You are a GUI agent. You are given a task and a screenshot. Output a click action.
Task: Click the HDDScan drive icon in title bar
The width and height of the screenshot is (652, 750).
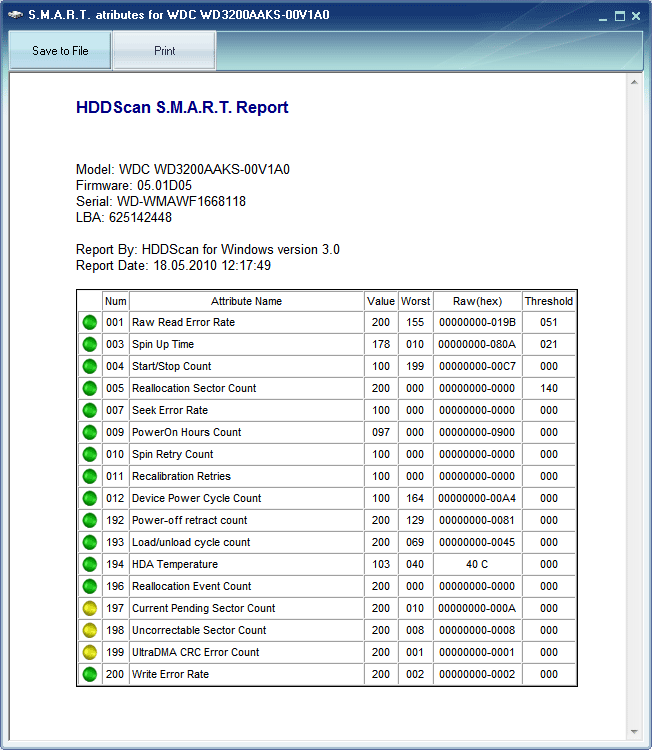pos(15,15)
